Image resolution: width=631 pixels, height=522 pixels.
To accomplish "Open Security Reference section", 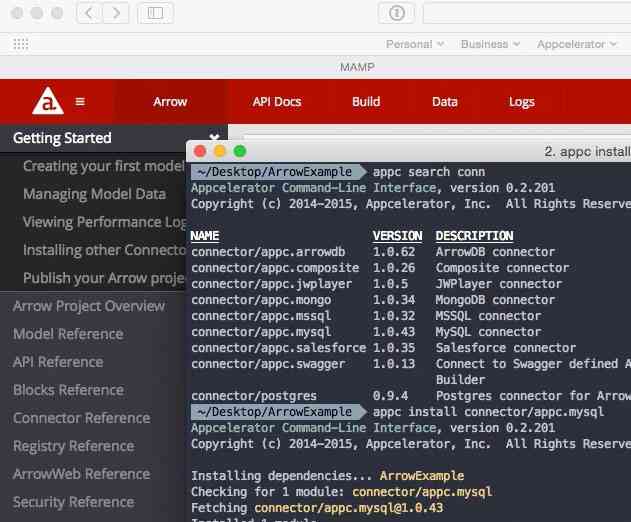I will coord(74,502).
